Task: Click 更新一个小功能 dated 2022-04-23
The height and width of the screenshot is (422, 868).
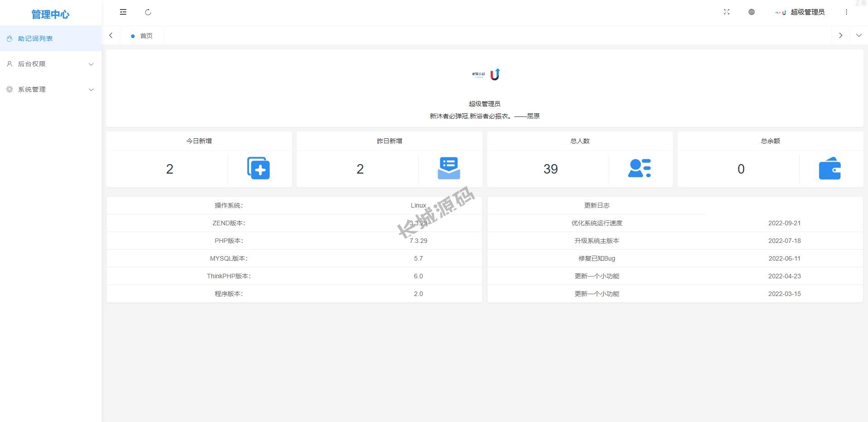Action: pos(597,276)
